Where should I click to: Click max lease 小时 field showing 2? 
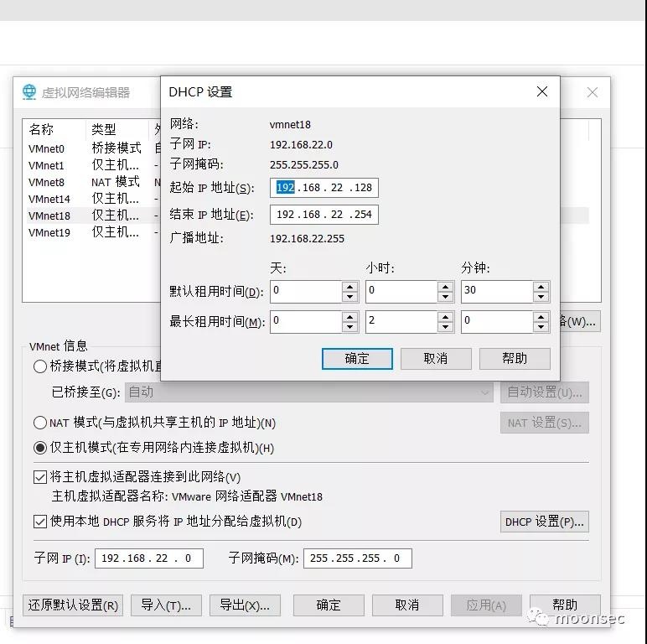point(401,322)
